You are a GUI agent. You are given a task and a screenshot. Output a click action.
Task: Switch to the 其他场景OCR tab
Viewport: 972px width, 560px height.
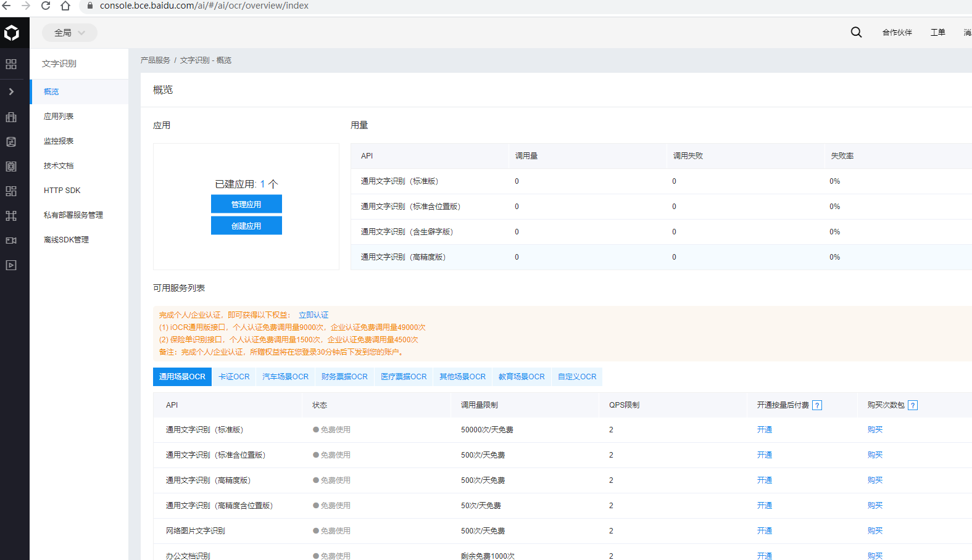(x=462, y=377)
